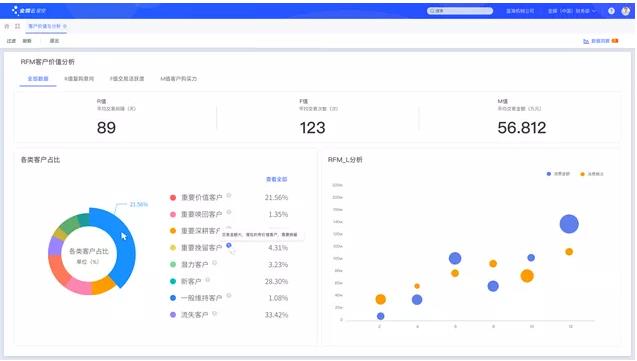This screenshot has height=361, width=637.
Task: Go to home icon in tab bar
Action: click(7, 26)
